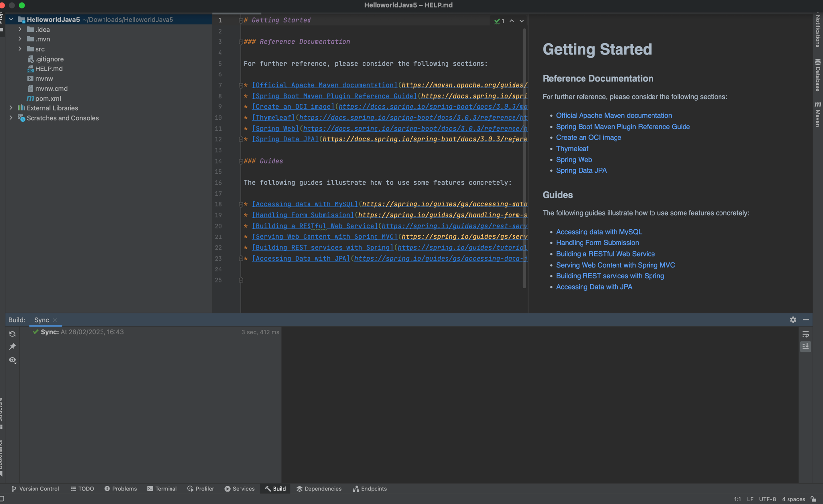Toggle the read-only lock icon in status bar

click(813, 499)
